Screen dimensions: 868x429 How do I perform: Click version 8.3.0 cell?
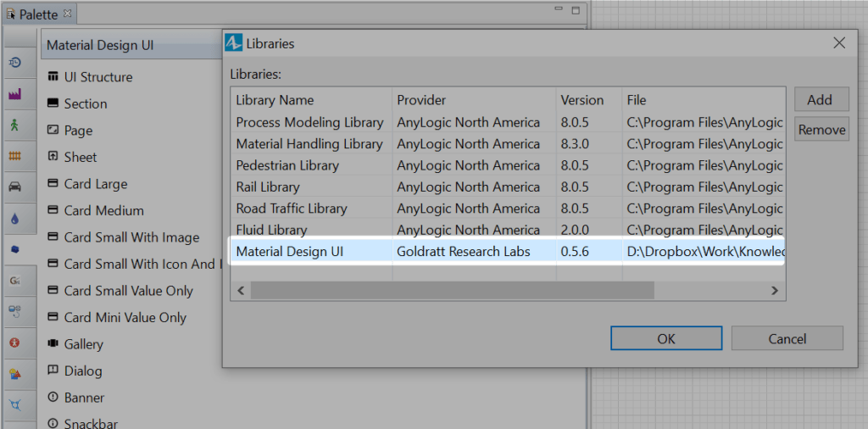pyautogui.click(x=589, y=144)
